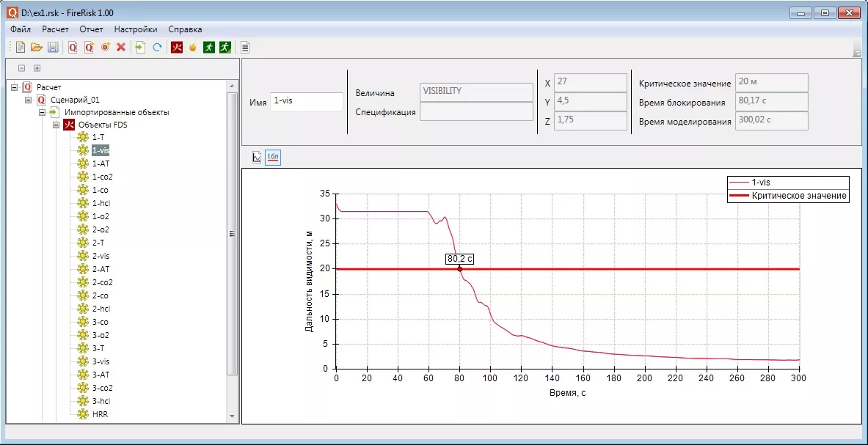Click the red X delete icon

(x=121, y=48)
